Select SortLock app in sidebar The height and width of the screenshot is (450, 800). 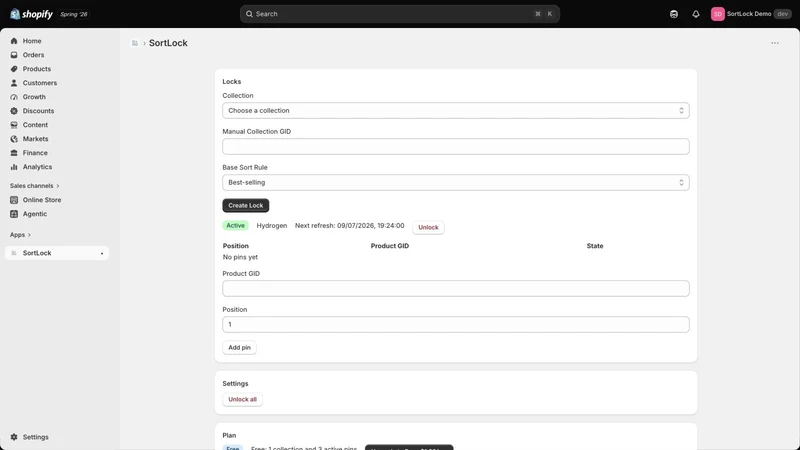tap(57, 253)
